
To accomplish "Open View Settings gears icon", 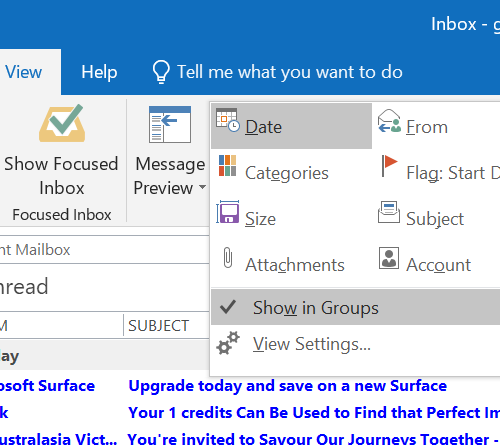I will point(228,343).
